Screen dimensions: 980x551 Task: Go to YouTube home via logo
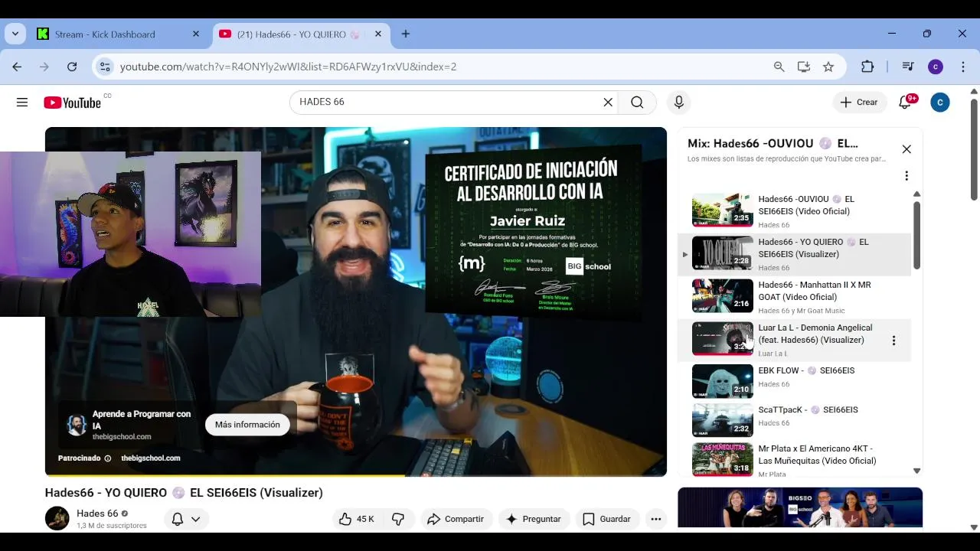click(72, 103)
